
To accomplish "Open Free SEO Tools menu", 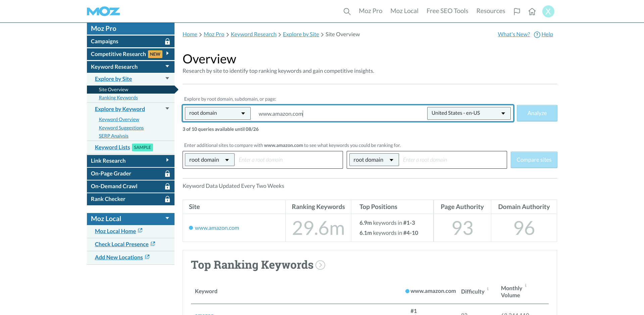I will pyautogui.click(x=447, y=11).
